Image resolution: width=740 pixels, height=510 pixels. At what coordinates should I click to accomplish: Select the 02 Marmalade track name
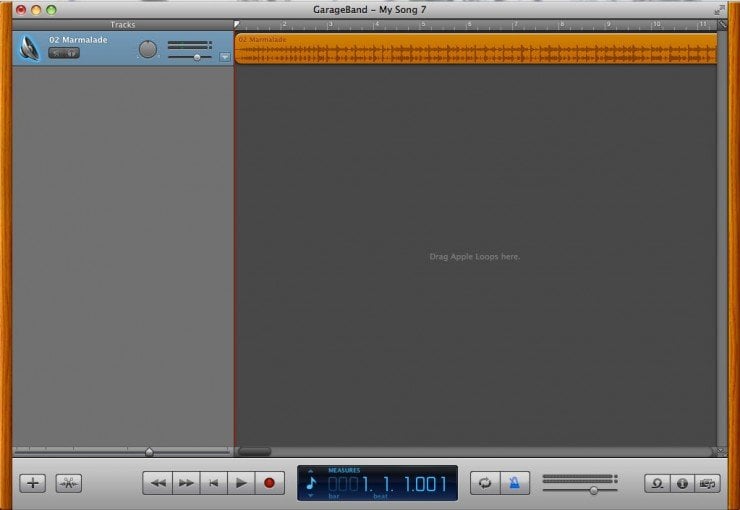coord(78,40)
